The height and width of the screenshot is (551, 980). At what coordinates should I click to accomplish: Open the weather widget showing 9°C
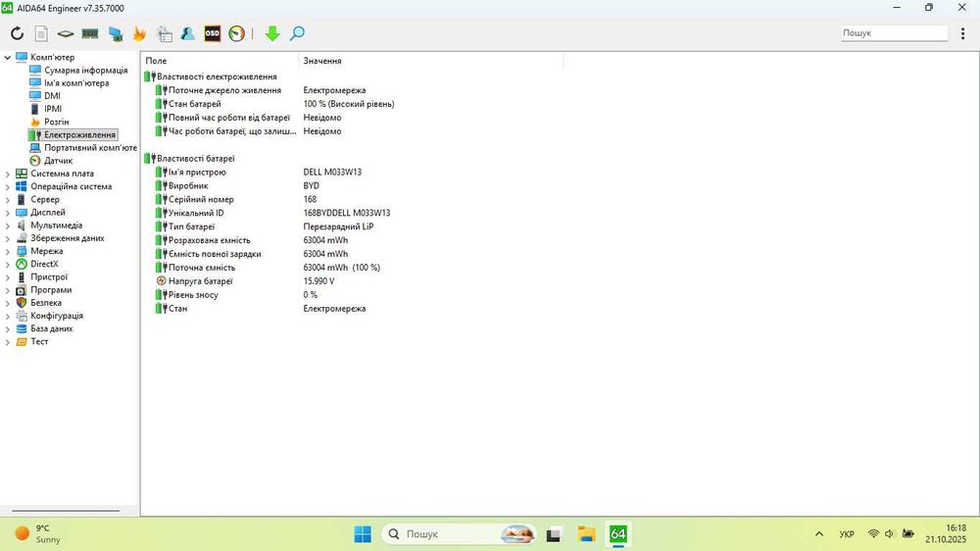(37, 534)
